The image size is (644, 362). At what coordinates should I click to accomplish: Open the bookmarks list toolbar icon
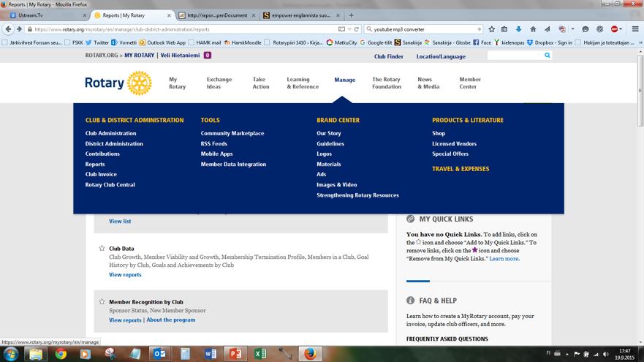point(504,29)
